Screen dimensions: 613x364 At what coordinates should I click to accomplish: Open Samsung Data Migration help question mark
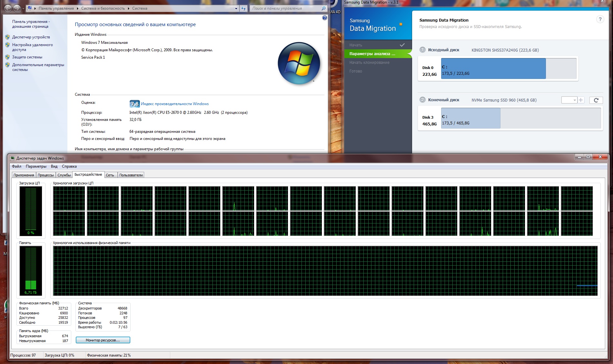pyautogui.click(x=600, y=19)
